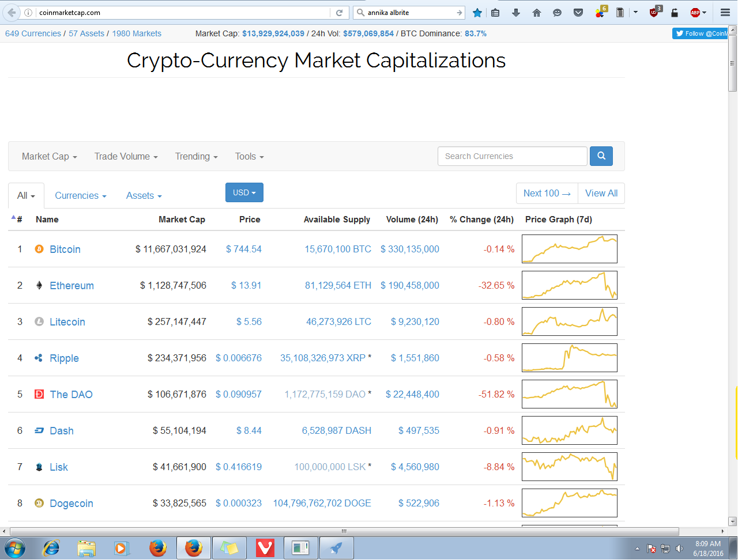
Task: Sort by Volume (24h) column
Action: tap(412, 220)
